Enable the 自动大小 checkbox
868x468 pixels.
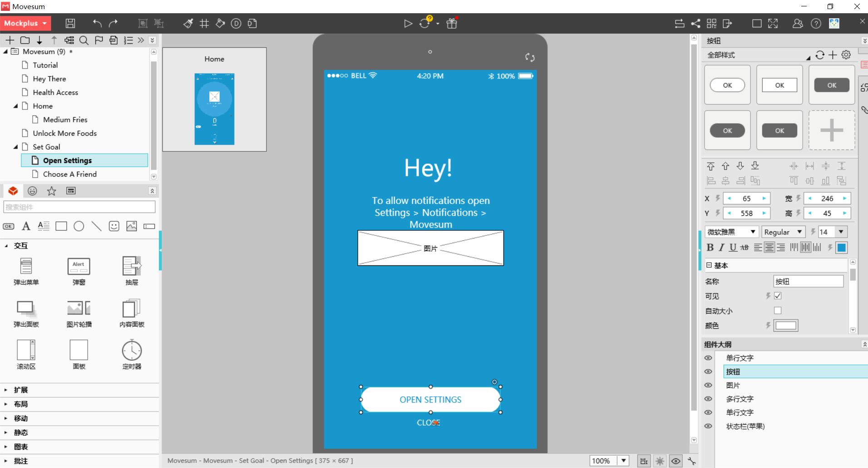tap(778, 311)
